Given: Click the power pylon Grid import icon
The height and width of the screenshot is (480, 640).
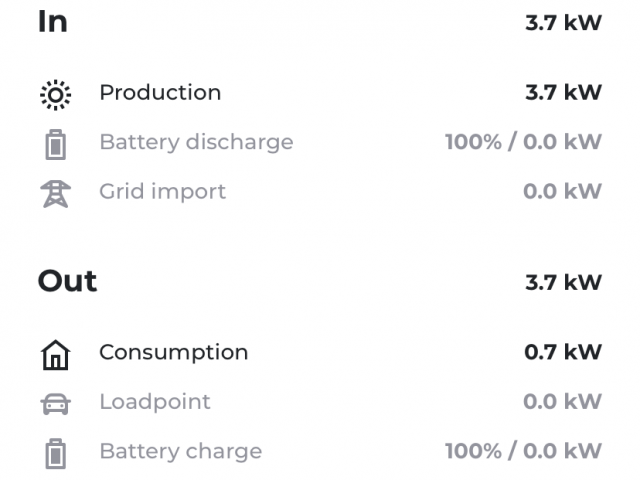Looking at the screenshot, I should (56, 194).
